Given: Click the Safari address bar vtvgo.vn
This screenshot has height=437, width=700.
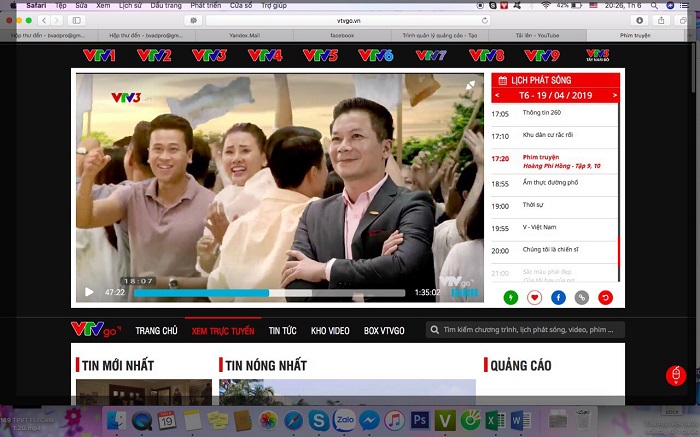Looking at the screenshot, I should [348, 21].
